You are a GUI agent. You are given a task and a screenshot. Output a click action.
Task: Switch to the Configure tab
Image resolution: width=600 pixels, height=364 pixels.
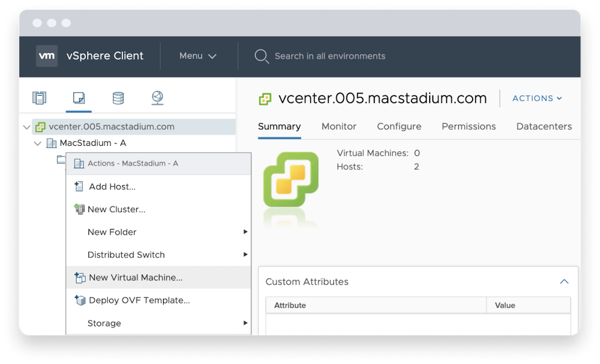[399, 127]
